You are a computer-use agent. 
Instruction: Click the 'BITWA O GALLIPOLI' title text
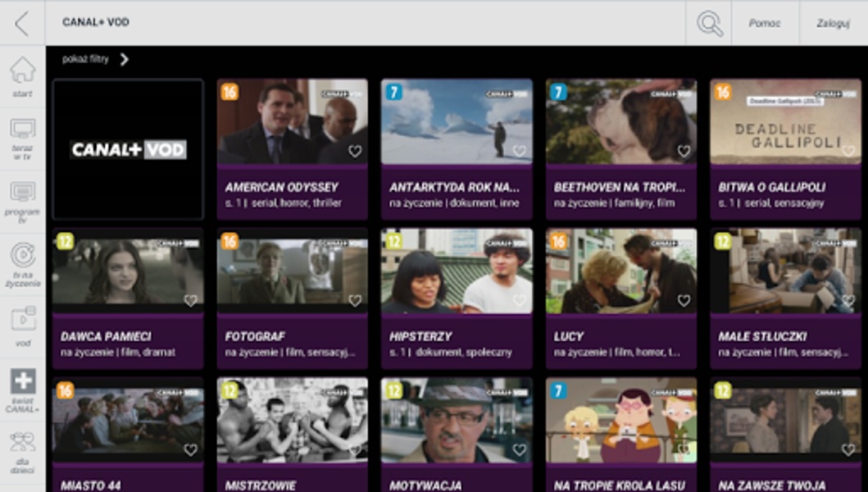click(771, 187)
